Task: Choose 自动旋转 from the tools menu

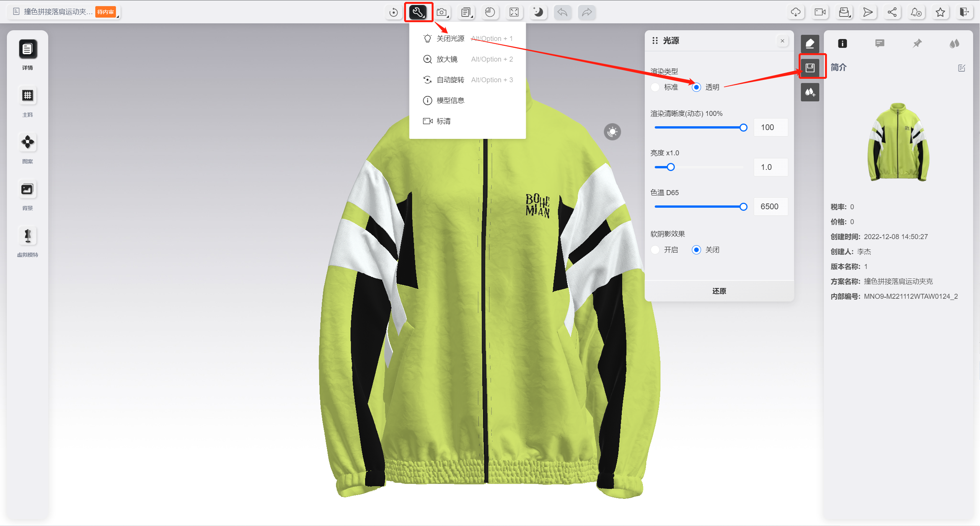Action: [450, 80]
